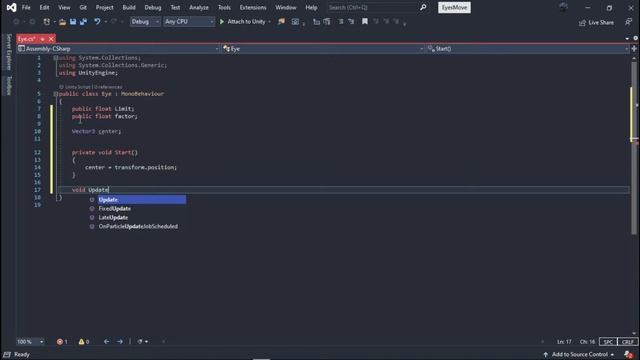This screenshot has width=640, height=360.
Task: Save the current file with Save icon
Action: (x=73, y=22)
